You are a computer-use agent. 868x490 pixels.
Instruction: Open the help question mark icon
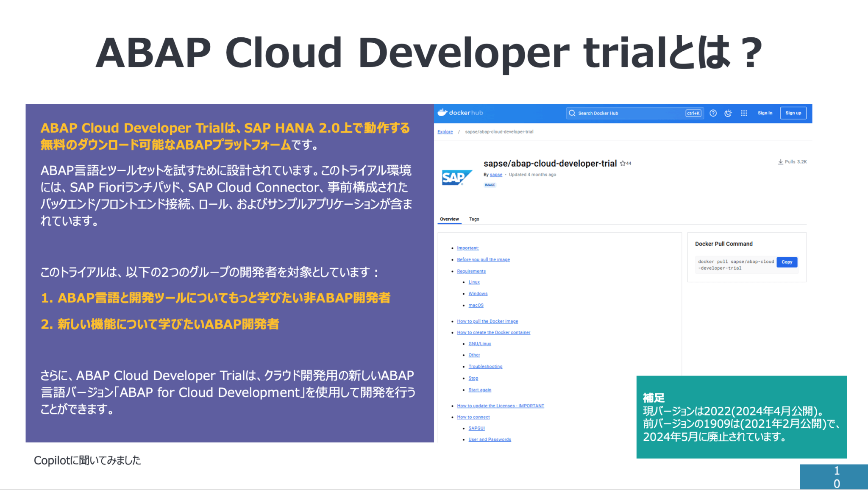pos(713,113)
